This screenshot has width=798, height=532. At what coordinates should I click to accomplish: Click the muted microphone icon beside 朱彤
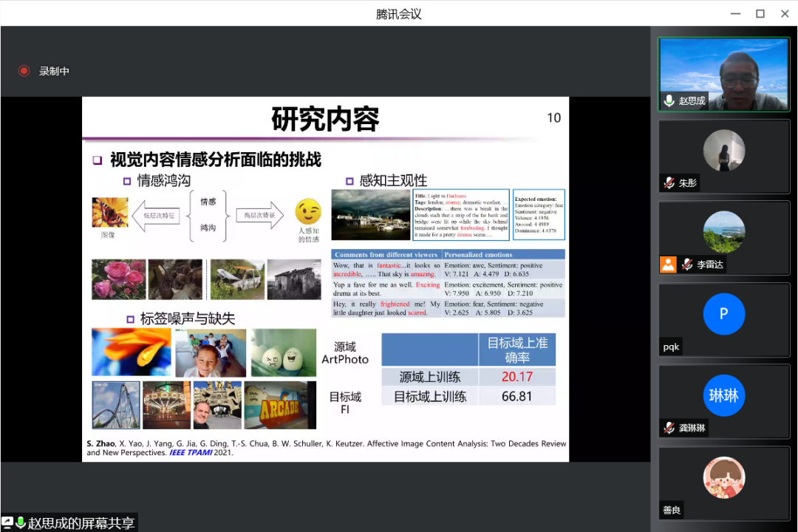coord(669,183)
